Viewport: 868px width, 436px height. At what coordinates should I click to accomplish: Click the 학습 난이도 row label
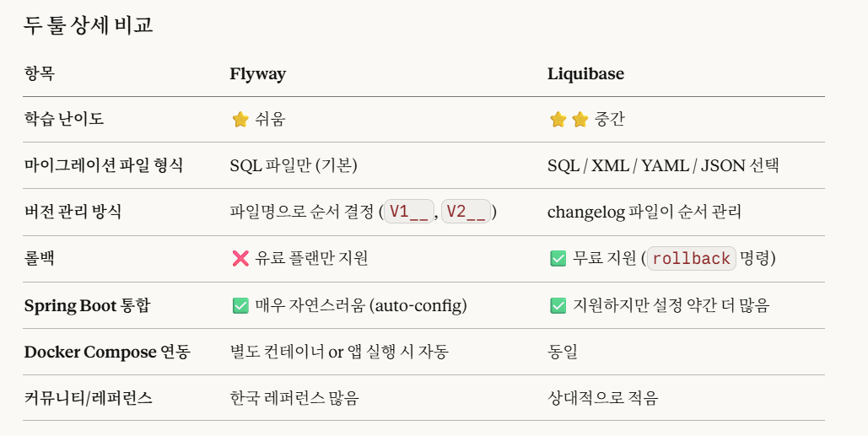pyautogui.click(x=64, y=120)
